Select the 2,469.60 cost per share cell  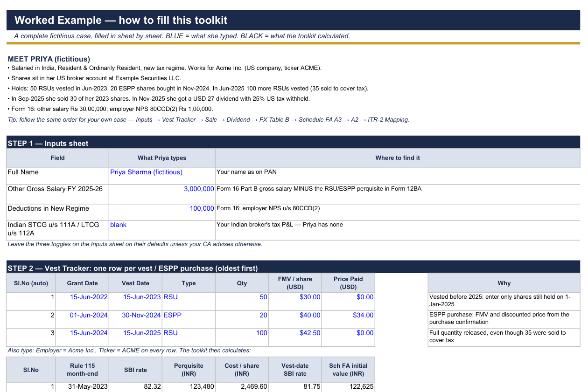pos(242,387)
